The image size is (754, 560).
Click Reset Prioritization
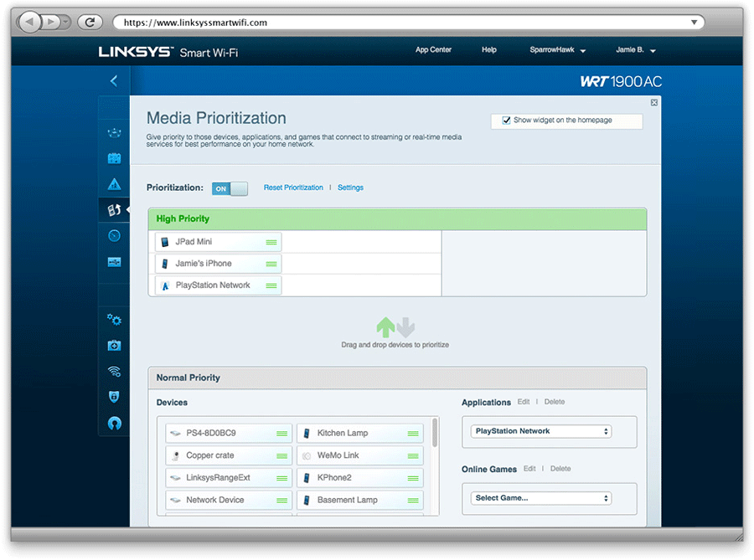pos(293,188)
